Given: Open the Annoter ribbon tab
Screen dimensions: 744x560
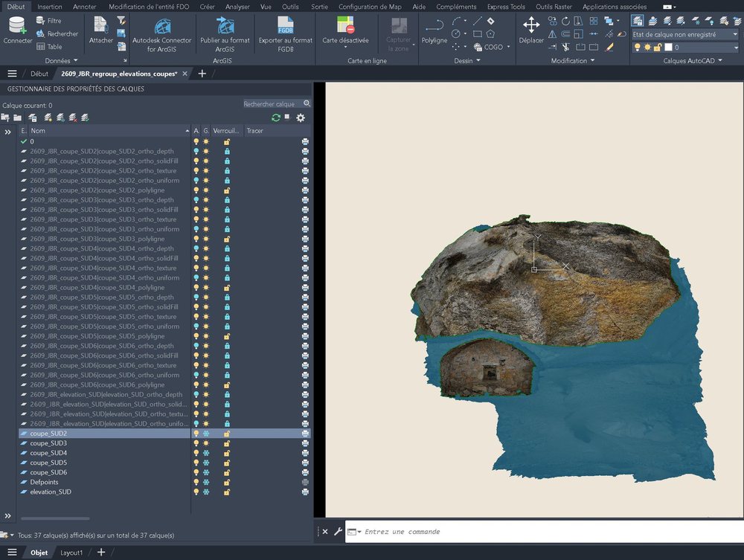Looking at the screenshot, I should click(x=85, y=7).
